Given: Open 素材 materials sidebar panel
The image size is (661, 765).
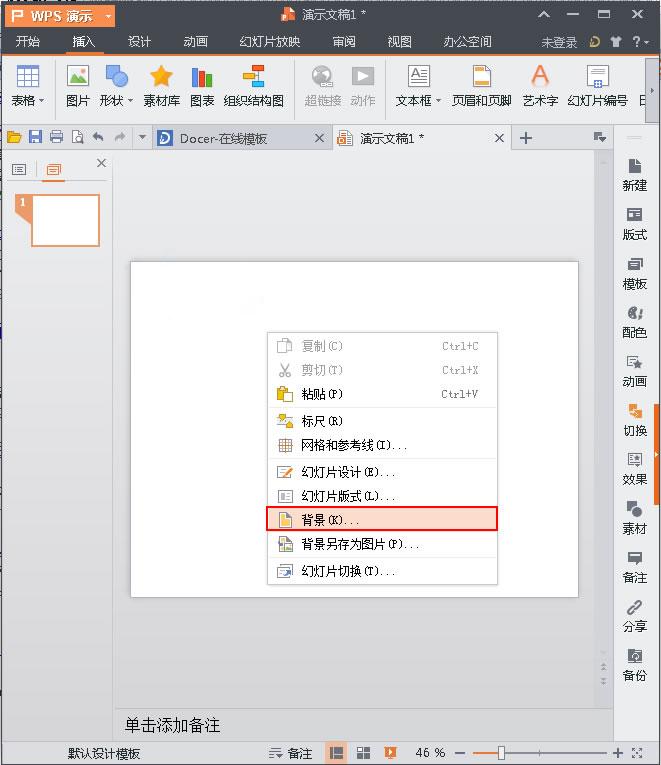Looking at the screenshot, I should (x=635, y=518).
